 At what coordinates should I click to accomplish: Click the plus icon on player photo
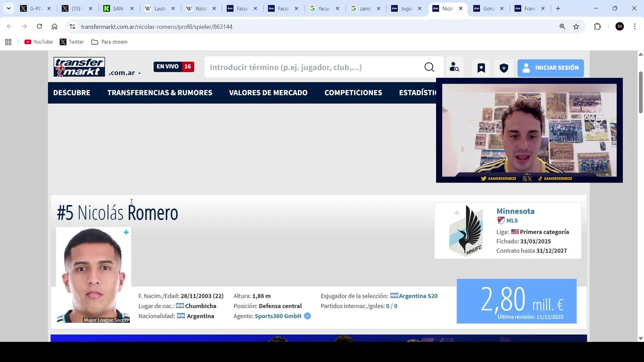[126, 232]
